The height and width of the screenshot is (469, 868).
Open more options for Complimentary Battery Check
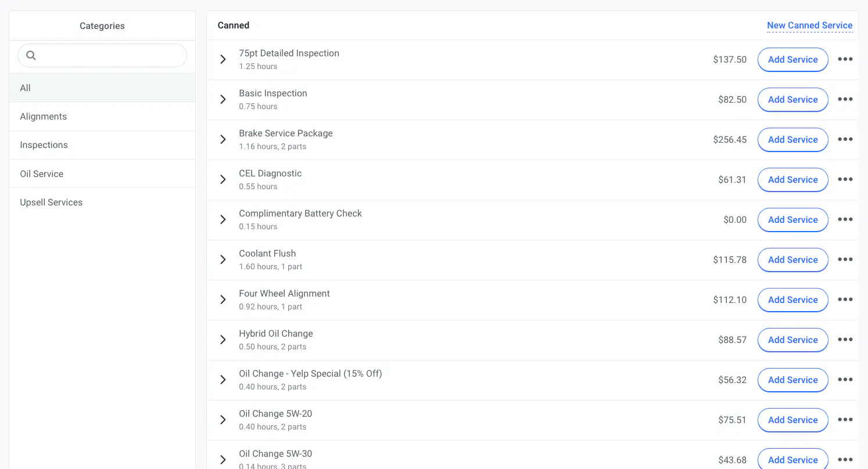pos(845,219)
